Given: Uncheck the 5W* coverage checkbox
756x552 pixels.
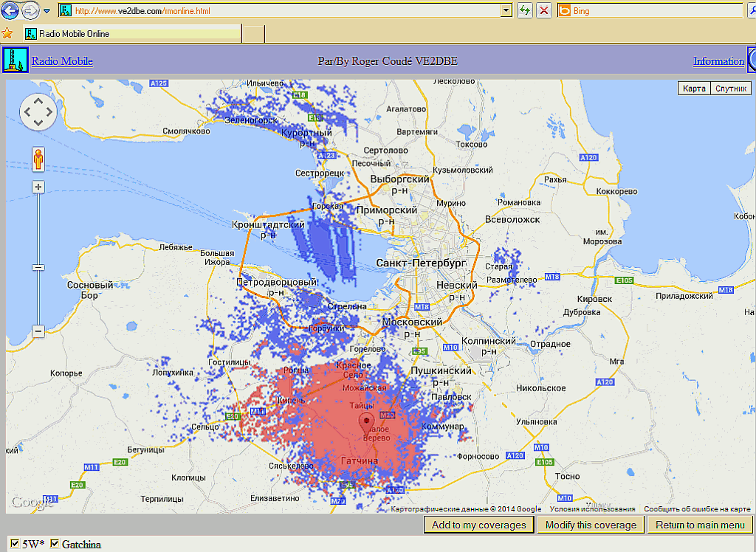Looking at the screenshot, I should pos(15,545).
